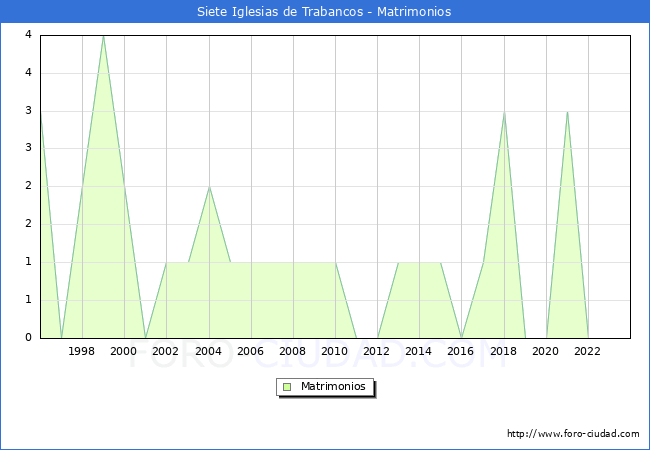Select the 2002 x-axis label
The height and width of the screenshot is (450, 650).
coord(166,351)
